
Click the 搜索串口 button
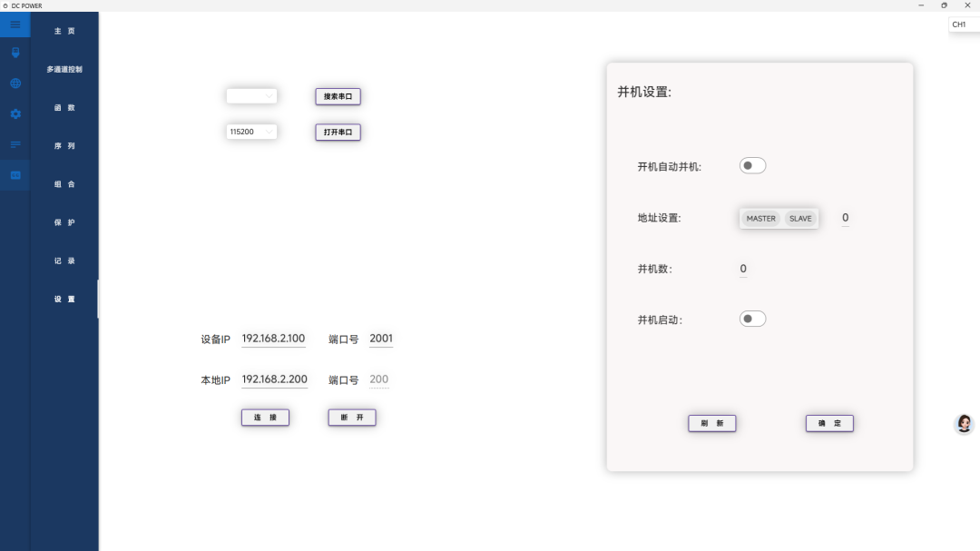coord(338,96)
